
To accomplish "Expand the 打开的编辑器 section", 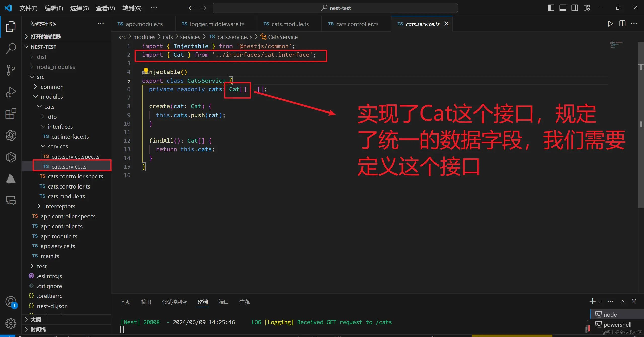I will (x=66, y=37).
